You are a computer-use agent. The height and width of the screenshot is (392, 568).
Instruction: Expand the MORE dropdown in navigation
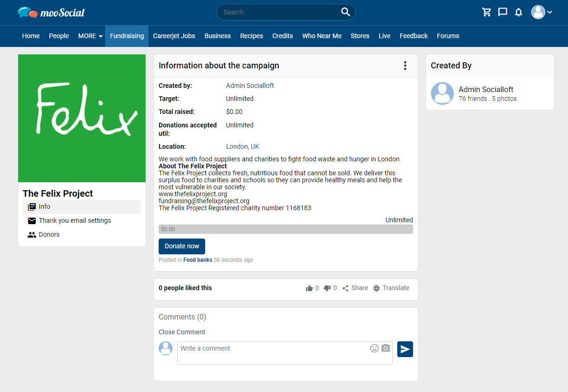tap(90, 36)
